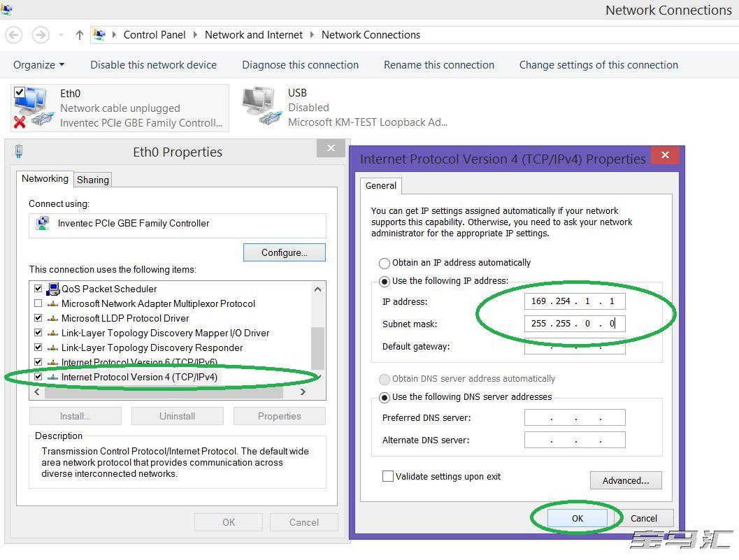
Task: Click the Eth0 Properties title bar icon
Action: coord(18,152)
